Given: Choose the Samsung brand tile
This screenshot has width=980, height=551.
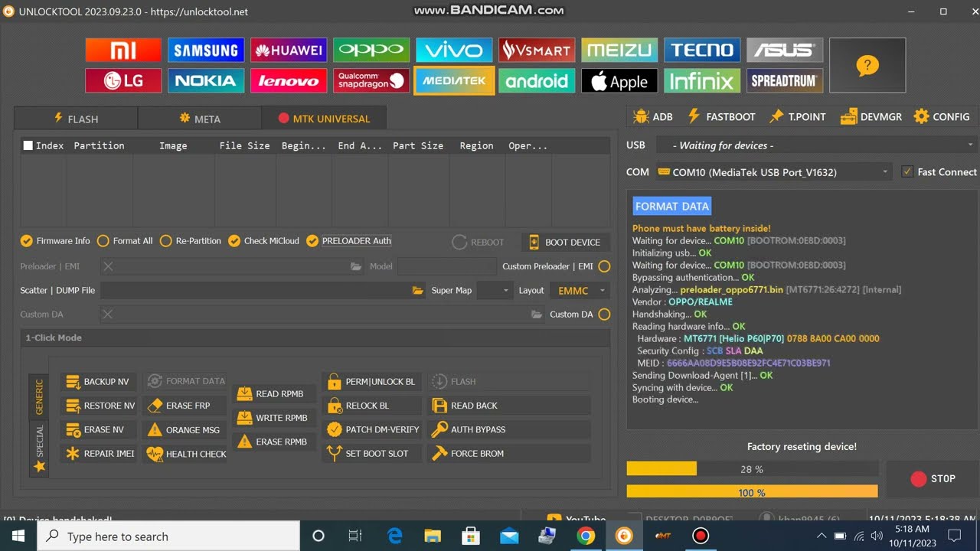Looking at the screenshot, I should coord(206,51).
